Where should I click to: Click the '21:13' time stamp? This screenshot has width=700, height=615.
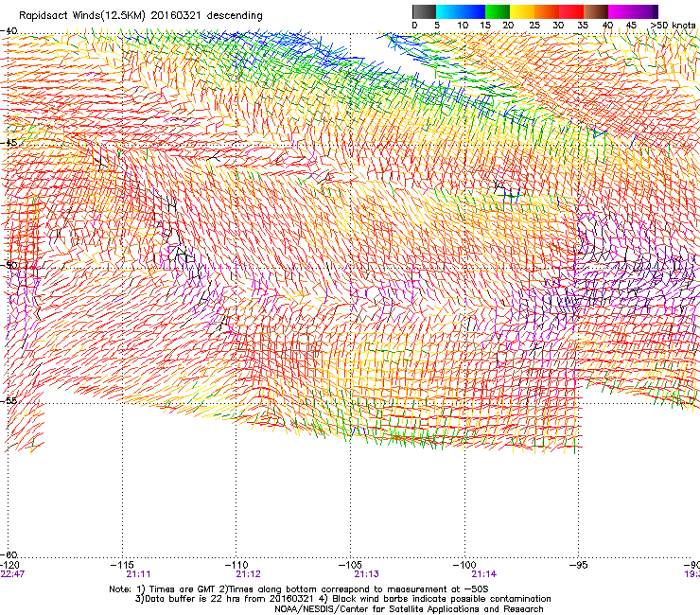pyautogui.click(x=366, y=574)
